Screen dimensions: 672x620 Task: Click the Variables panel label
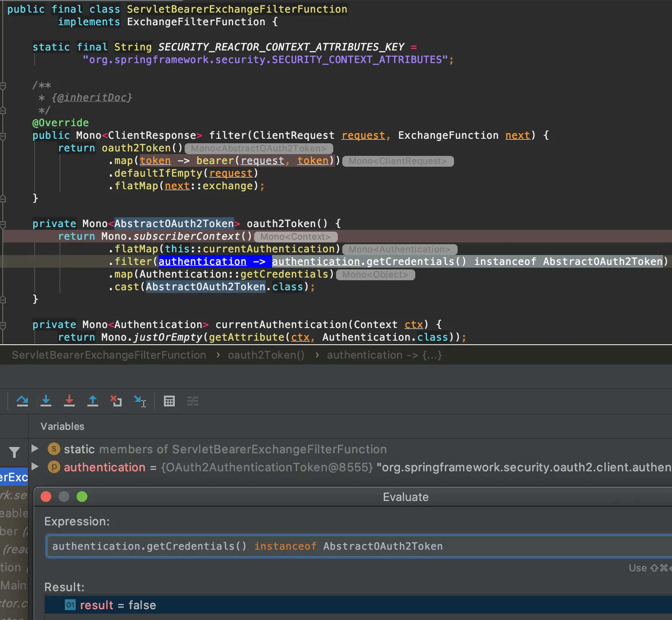63,426
